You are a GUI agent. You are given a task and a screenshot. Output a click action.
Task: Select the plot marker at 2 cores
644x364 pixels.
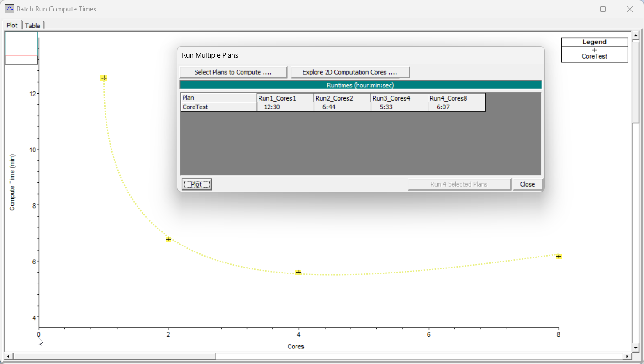point(169,239)
